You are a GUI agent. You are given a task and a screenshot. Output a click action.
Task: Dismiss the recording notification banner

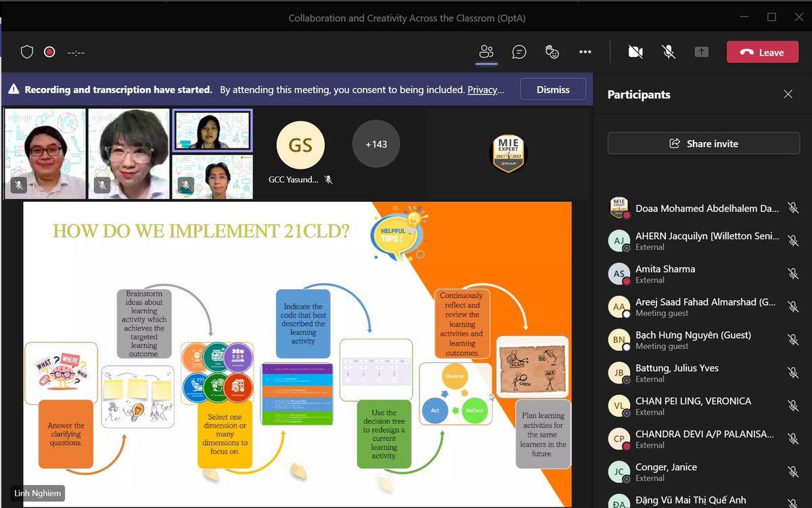point(553,89)
